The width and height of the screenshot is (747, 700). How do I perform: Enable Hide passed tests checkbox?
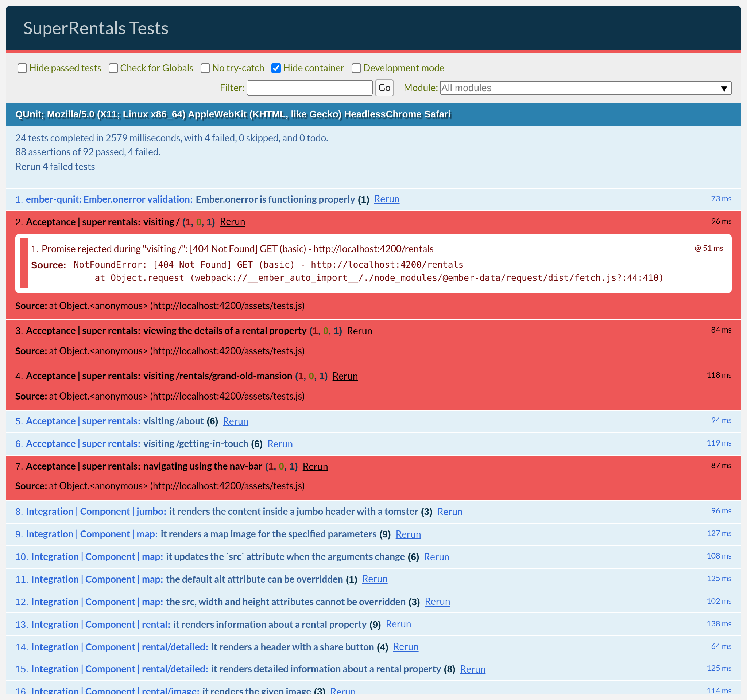(x=22, y=68)
